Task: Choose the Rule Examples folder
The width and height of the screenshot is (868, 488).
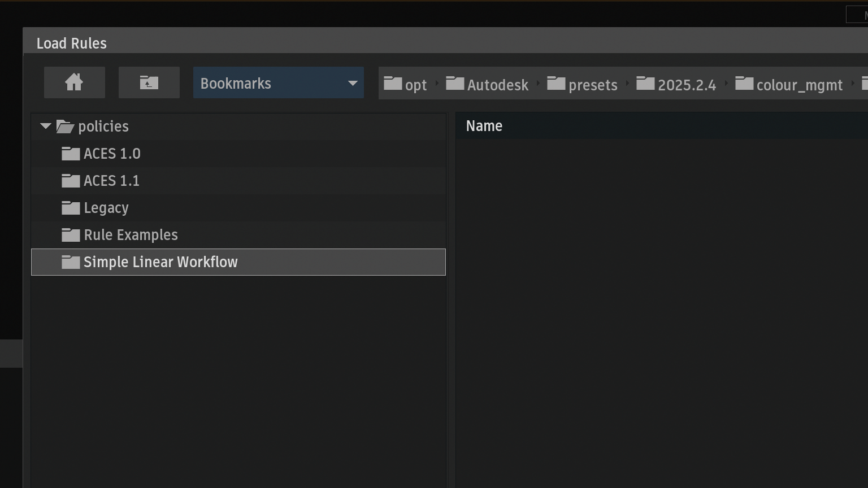Action: click(130, 235)
